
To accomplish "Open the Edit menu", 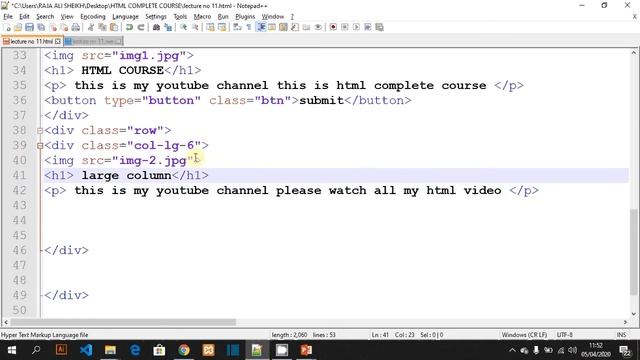I will 24,16.
